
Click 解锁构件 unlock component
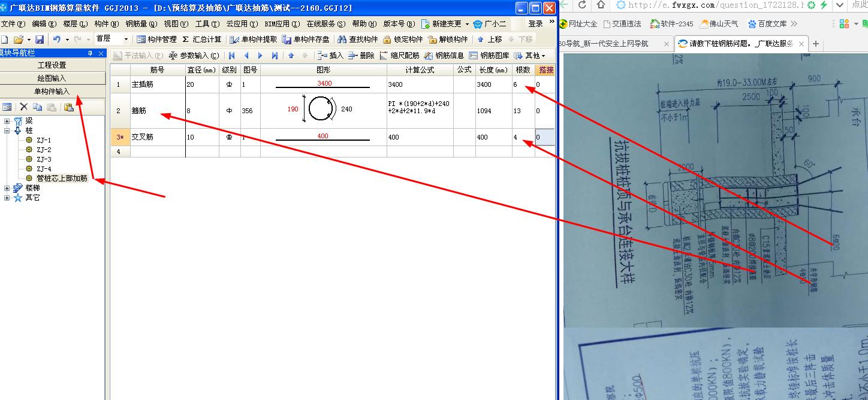point(447,40)
